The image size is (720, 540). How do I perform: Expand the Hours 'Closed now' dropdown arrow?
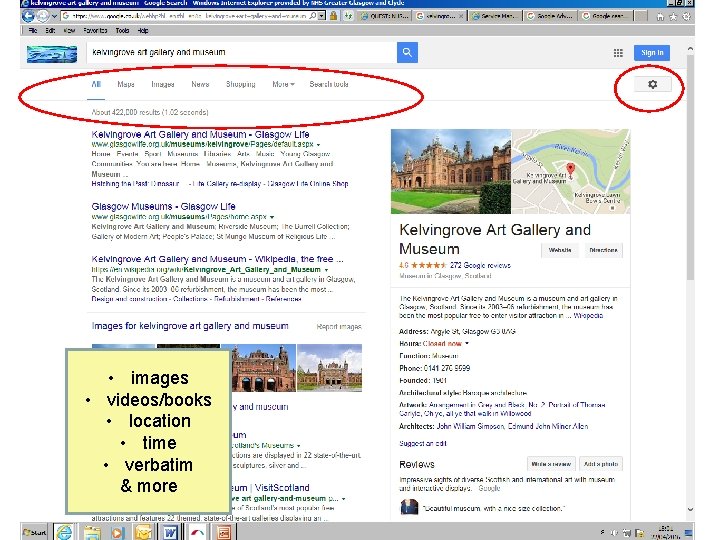[x=467, y=343]
